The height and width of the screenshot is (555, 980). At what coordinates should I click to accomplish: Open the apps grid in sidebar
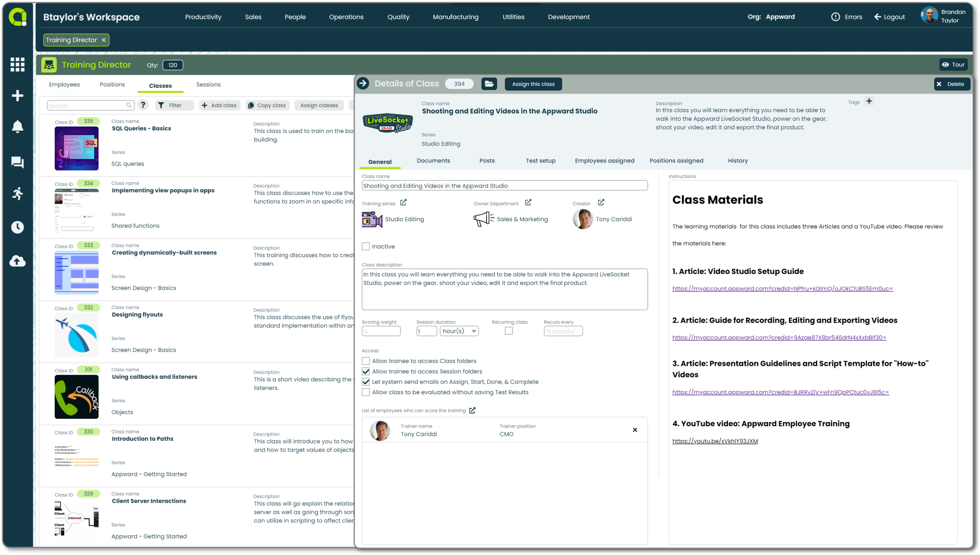click(17, 64)
